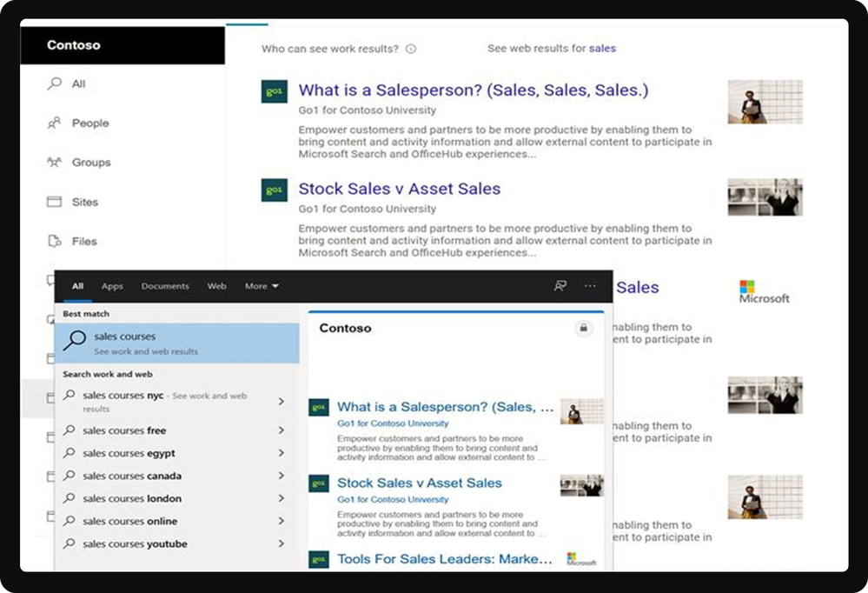868x593 pixels.
Task: Expand chevron for sales courses nyc
Action: [x=282, y=401]
